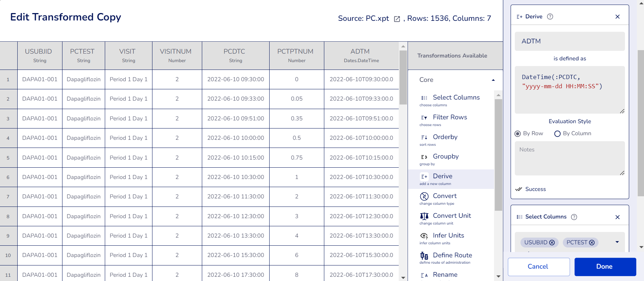Click the transformations list scrollbar thumb

point(498,155)
